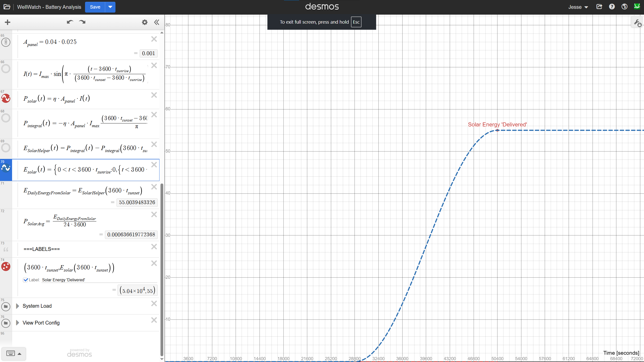Click the undo arrow icon

point(70,22)
